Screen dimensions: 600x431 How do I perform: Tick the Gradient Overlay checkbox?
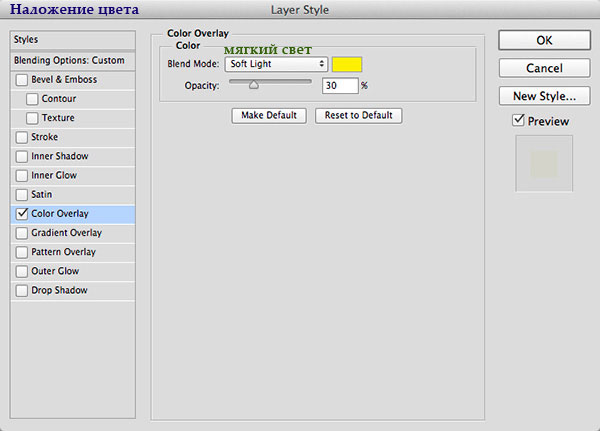21,233
